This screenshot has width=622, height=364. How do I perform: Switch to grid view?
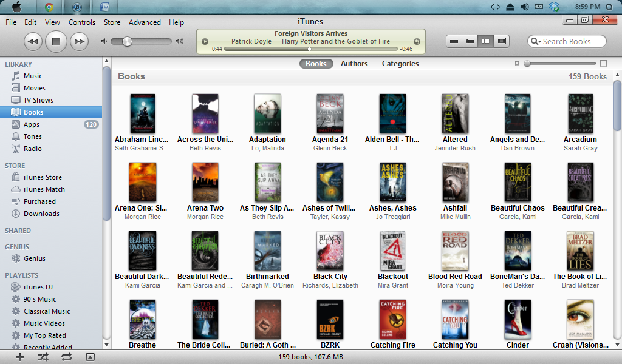coord(485,41)
